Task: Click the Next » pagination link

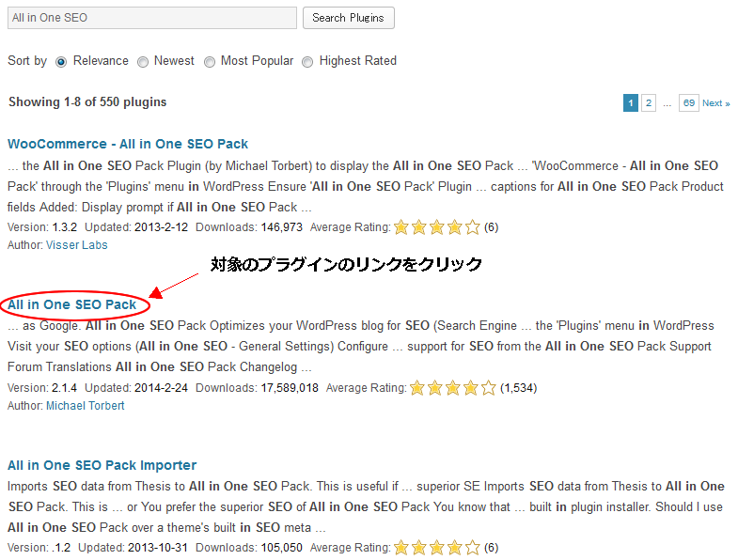Action: point(715,103)
